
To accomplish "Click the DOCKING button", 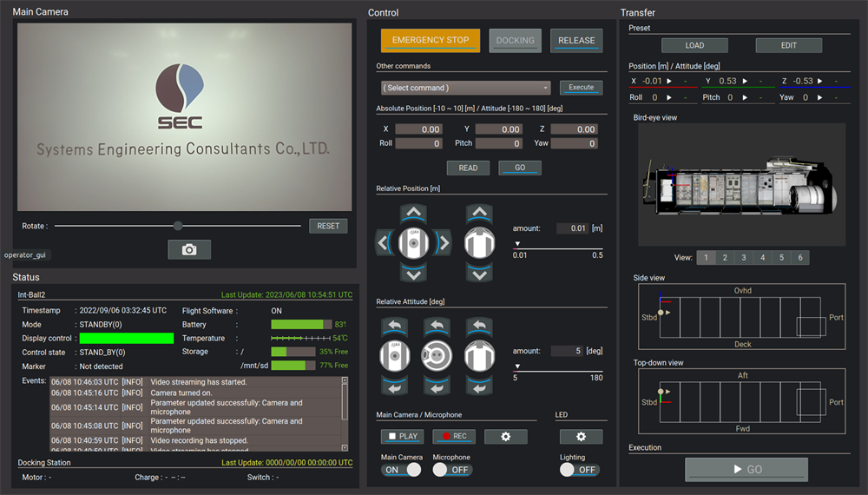I will 515,41.
